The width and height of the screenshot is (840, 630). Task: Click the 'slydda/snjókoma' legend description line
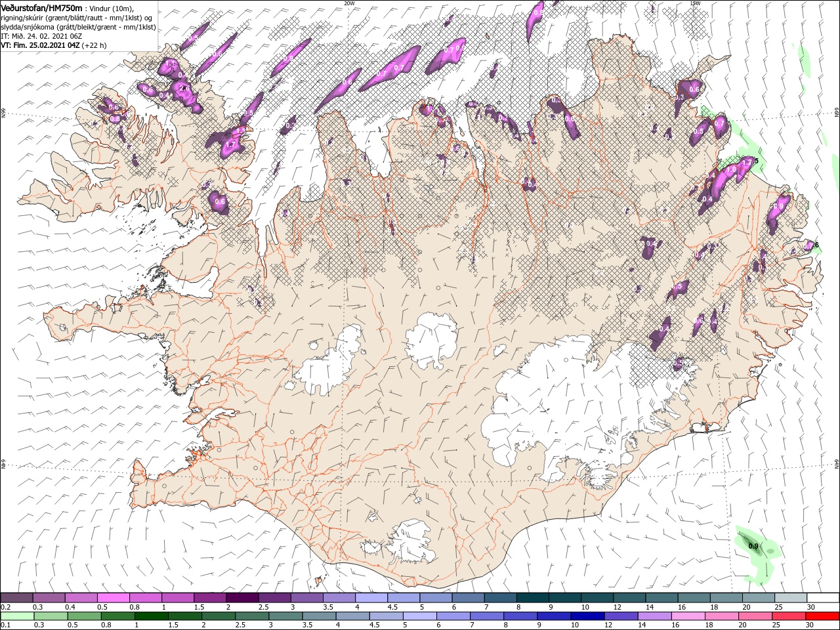[78, 27]
